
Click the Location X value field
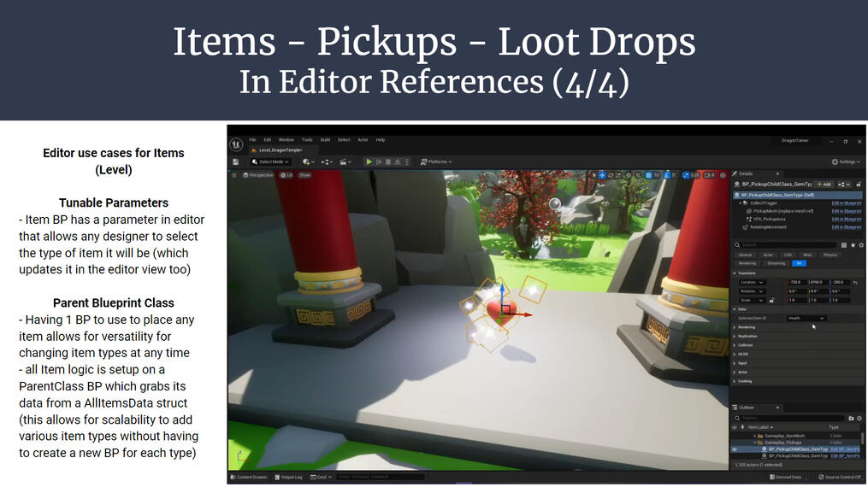pos(797,282)
